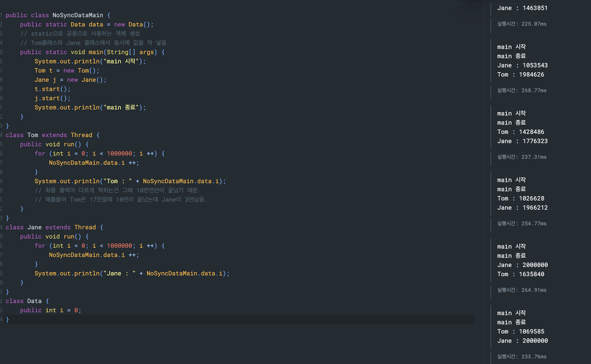Viewport: 591px width, 364px height.
Task: Click the comment starting '// static으로 공용으로'
Action: [80, 33]
